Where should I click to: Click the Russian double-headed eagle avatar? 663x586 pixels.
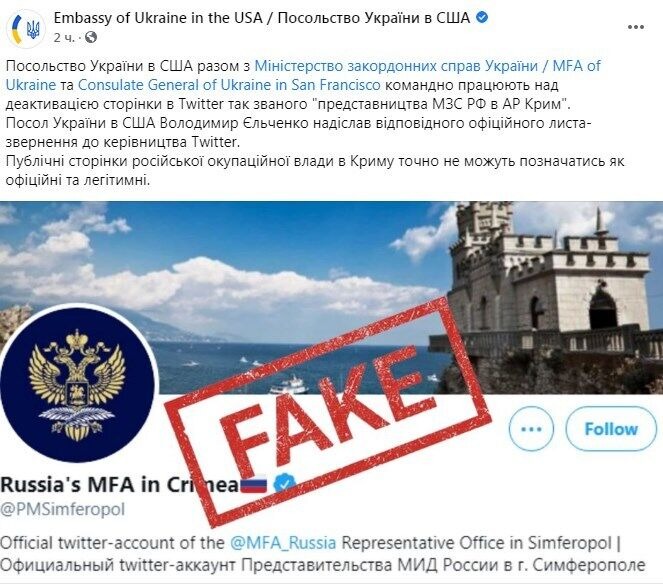coord(77,383)
